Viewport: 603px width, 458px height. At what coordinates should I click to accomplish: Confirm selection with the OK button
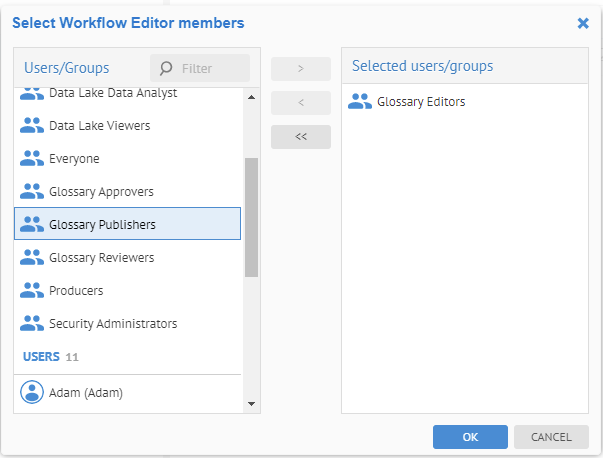click(470, 437)
